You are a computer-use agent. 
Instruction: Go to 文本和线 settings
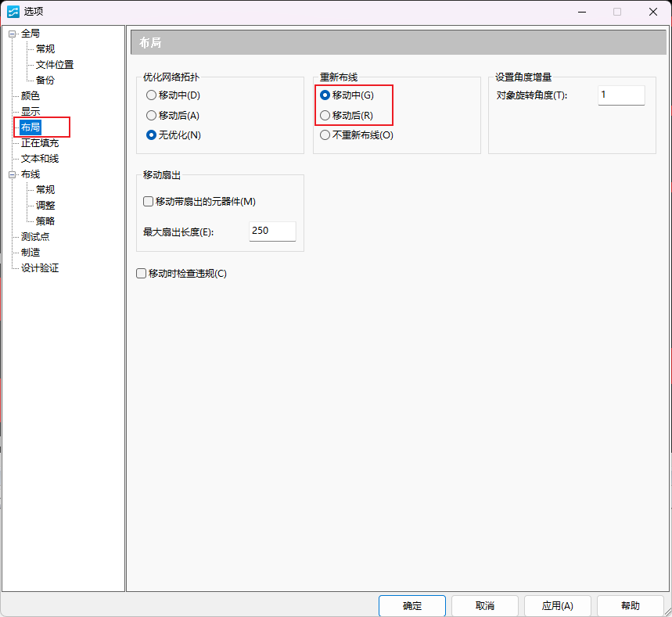(40, 159)
